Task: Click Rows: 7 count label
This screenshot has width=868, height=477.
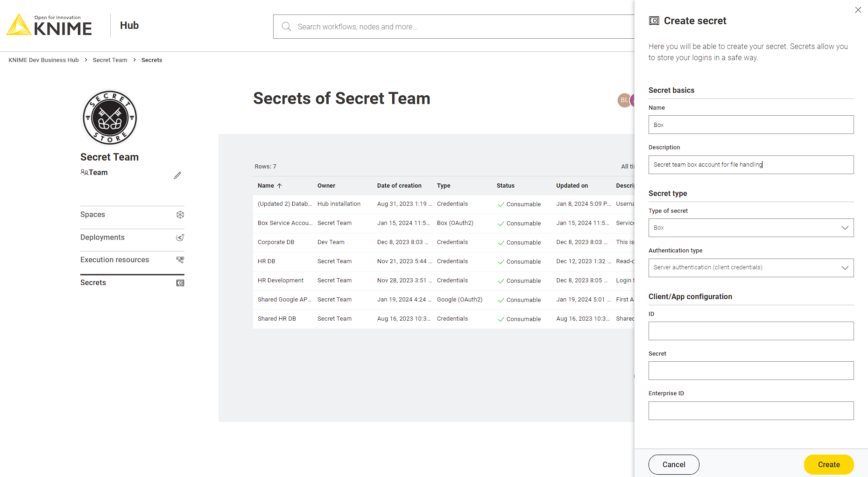Action: (265, 167)
